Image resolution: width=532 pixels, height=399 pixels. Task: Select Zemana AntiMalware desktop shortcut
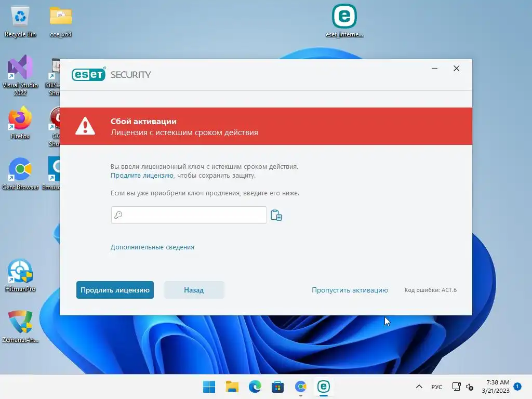(20, 326)
